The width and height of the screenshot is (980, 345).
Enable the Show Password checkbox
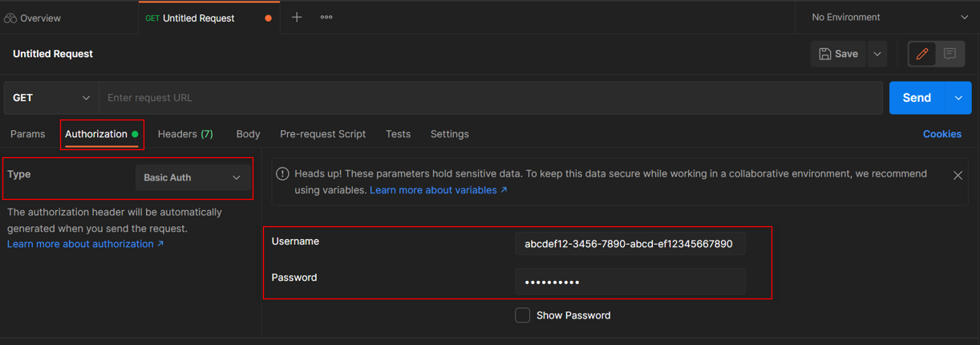tap(522, 315)
